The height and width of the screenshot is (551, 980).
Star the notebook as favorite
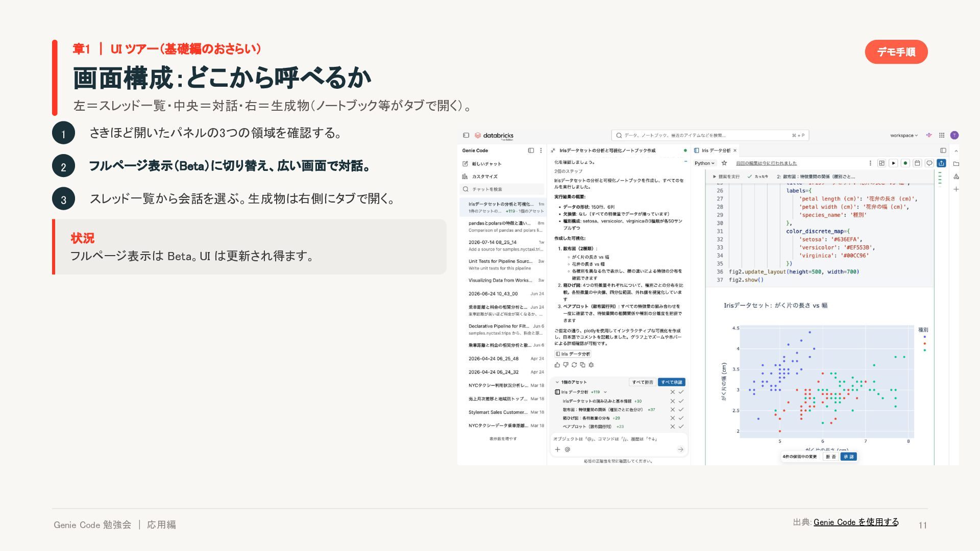(x=724, y=163)
